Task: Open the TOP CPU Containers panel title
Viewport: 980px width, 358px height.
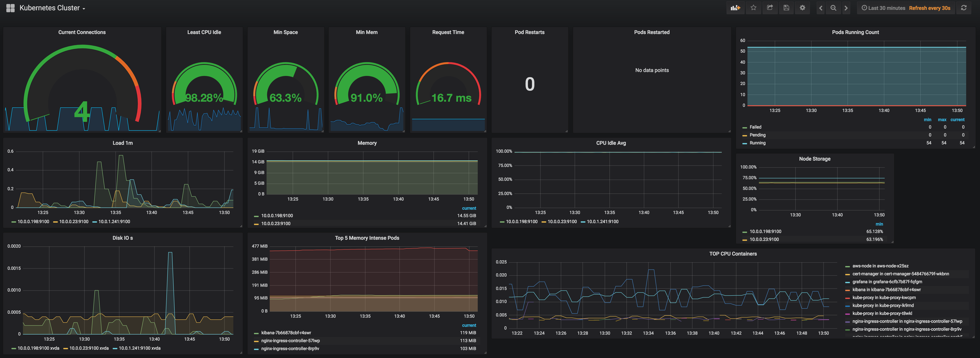Action: point(733,254)
